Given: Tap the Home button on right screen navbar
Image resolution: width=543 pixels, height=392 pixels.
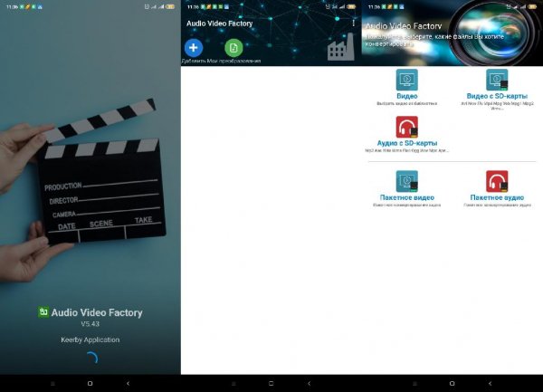Looking at the screenshot, I should (452, 383).
